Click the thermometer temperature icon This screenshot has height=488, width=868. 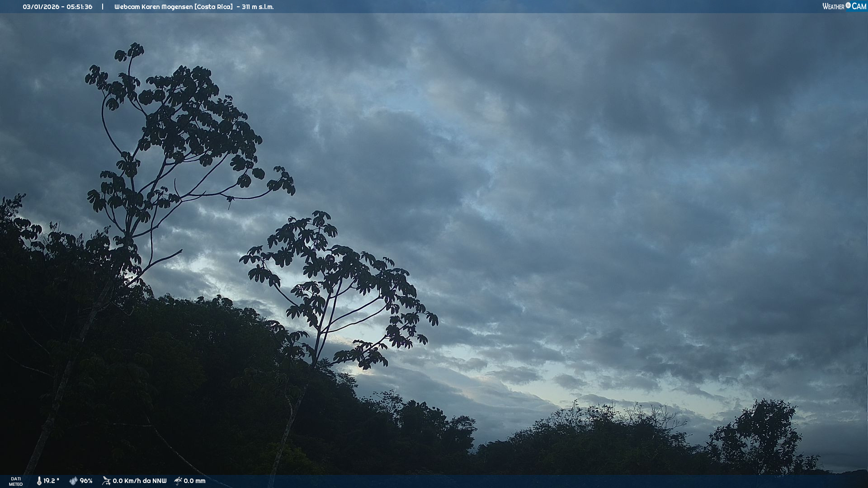(x=39, y=481)
